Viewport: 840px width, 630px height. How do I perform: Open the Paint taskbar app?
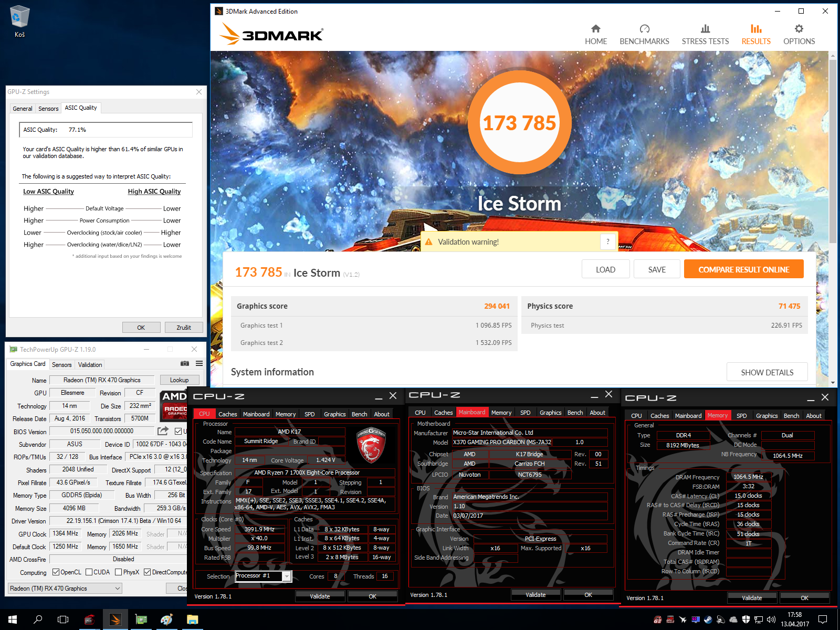(x=166, y=619)
